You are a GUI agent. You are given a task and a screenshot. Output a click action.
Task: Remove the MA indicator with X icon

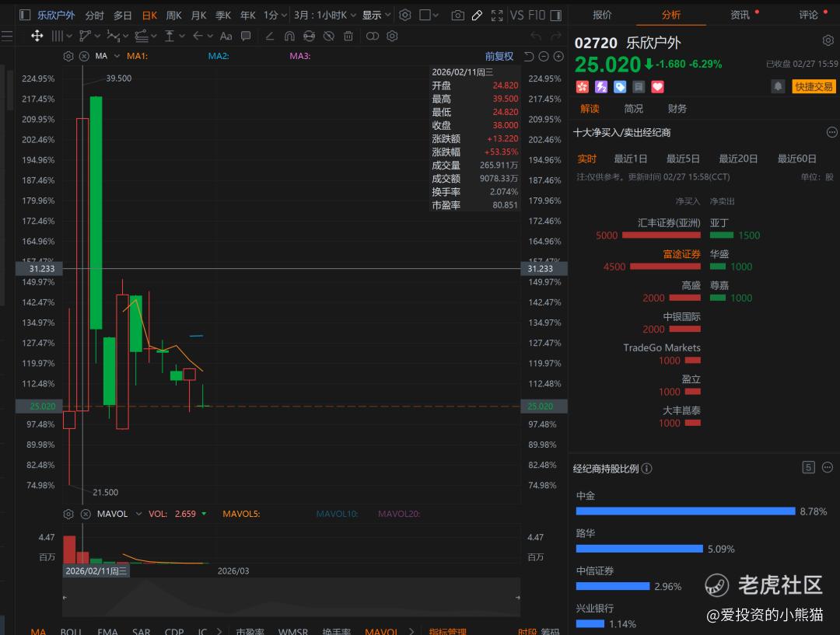pos(84,56)
